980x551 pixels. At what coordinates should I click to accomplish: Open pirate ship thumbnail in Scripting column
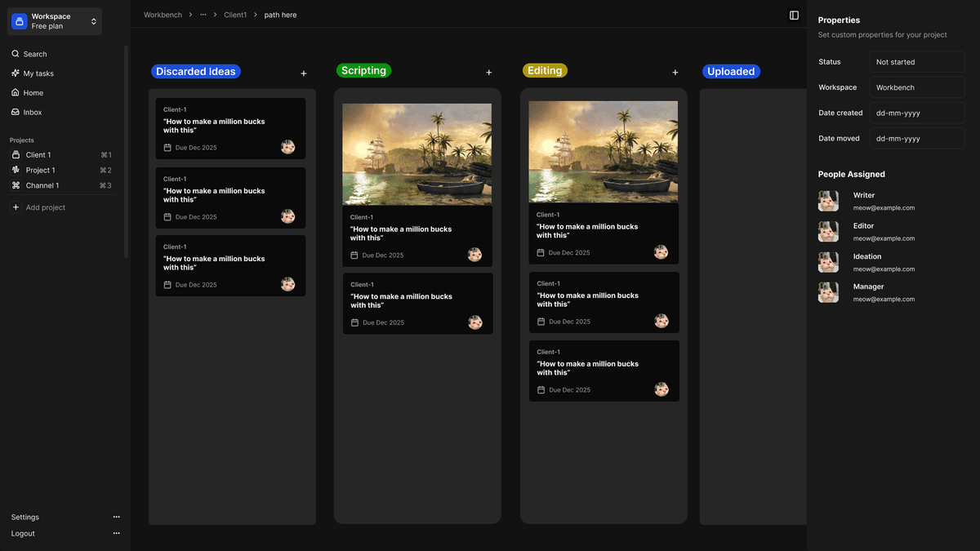416,153
